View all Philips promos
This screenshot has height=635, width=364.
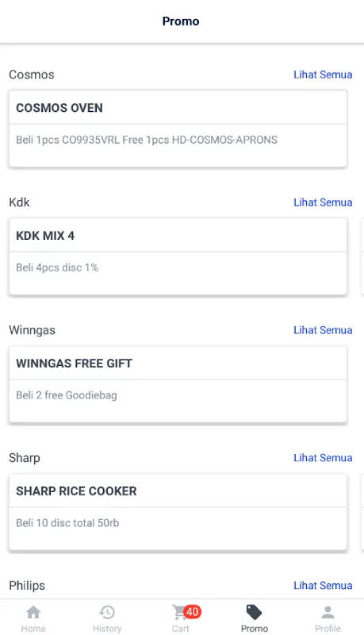[x=323, y=585]
